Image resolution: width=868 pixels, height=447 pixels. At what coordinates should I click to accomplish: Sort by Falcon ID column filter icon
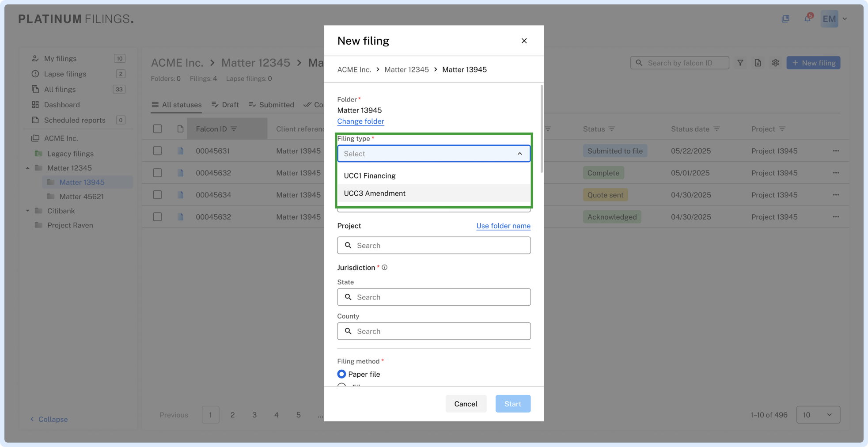click(x=234, y=129)
